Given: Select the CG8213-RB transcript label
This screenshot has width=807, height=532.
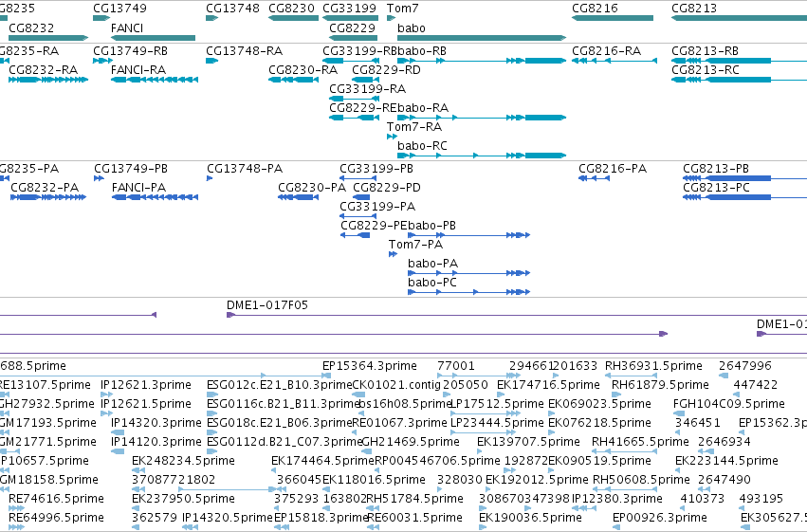Looking at the screenshot, I should point(706,51).
